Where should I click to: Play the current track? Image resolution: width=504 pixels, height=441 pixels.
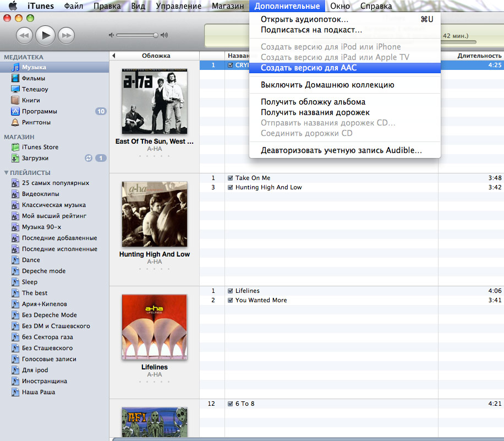pyautogui.click(x=45, y=35)
